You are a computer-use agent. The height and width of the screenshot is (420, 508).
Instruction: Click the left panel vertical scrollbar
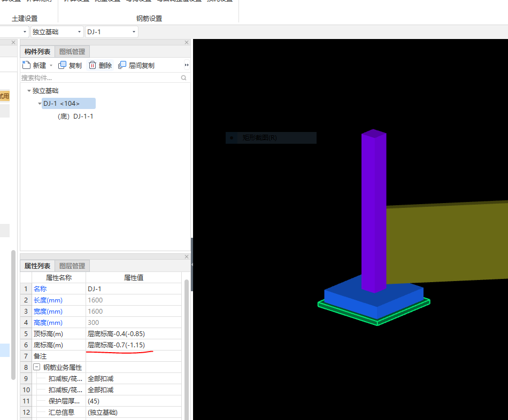tap(13, 314)
